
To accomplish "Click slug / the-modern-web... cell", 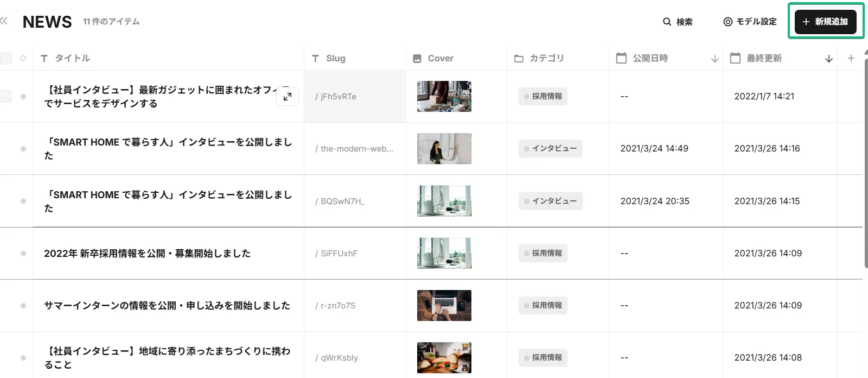I will point(355,149).
